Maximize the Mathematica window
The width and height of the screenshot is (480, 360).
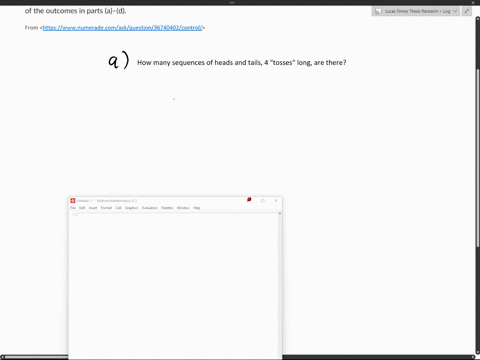263,200
